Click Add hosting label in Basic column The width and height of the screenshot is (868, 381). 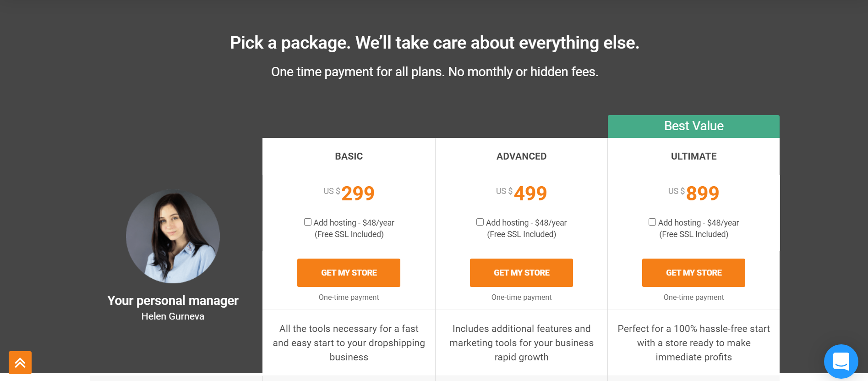click(354, 223)
